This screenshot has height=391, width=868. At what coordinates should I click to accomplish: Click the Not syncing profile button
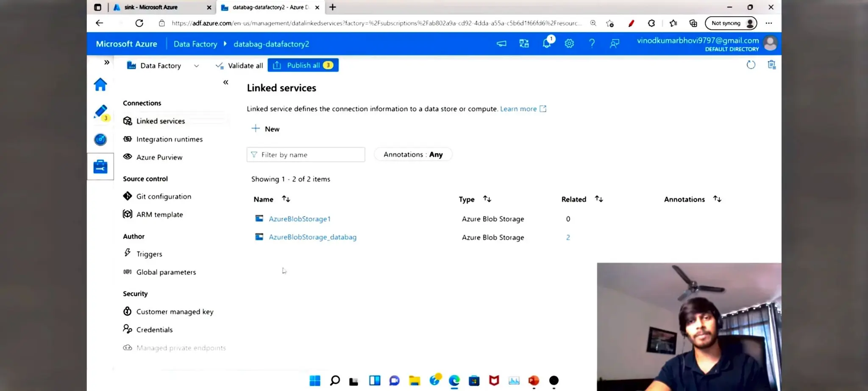[x=731, y=23]
